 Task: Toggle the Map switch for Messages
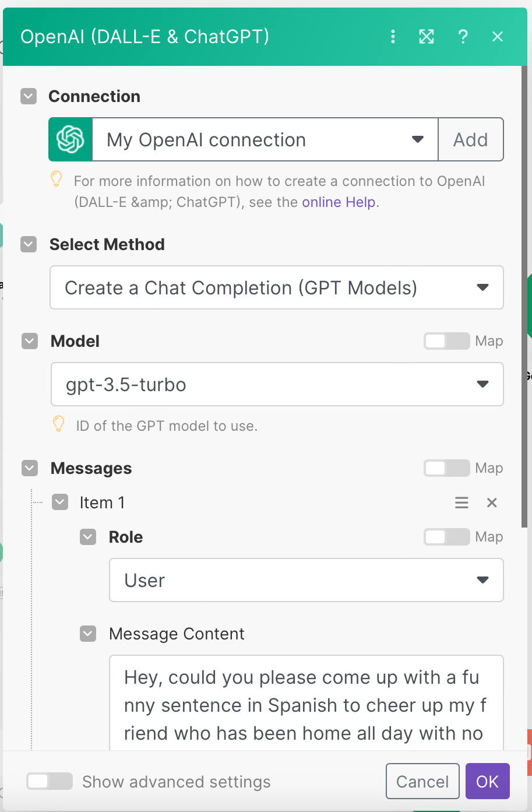coord(446,468)
